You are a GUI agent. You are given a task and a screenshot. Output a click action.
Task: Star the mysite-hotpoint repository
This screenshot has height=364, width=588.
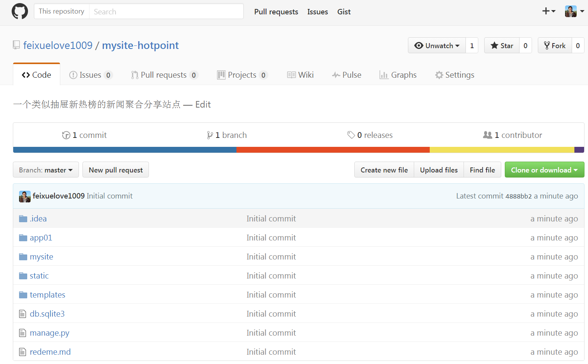pos(502,45)
